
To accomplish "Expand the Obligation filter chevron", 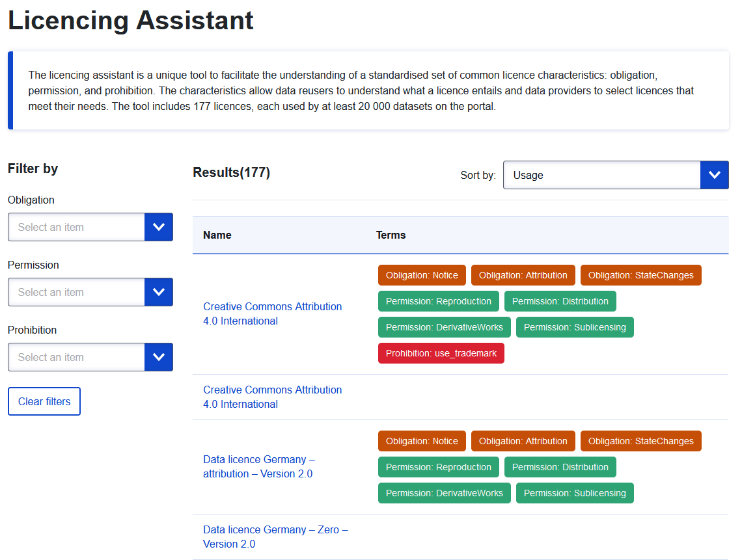I will coord(158,227).
